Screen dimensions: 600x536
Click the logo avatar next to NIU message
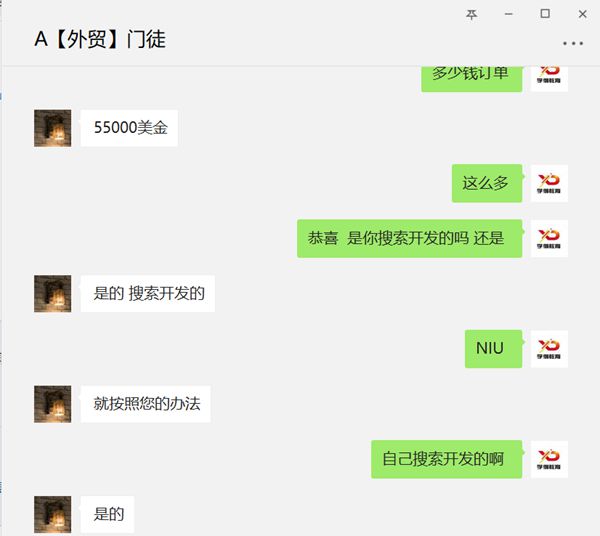click(549, 349)
